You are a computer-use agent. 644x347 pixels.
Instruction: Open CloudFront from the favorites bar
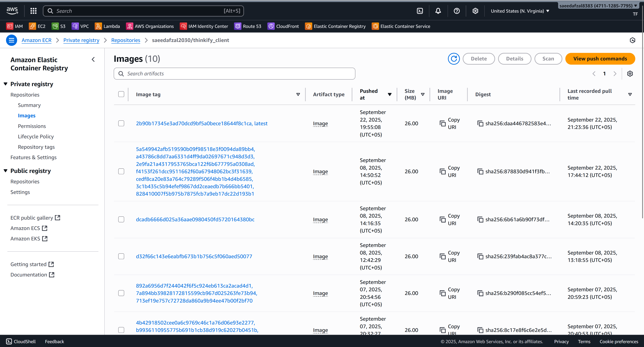coord(283,26)
